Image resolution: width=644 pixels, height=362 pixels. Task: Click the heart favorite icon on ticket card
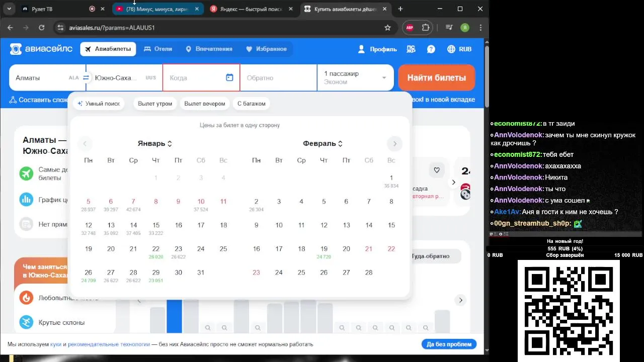pos(437,170)
